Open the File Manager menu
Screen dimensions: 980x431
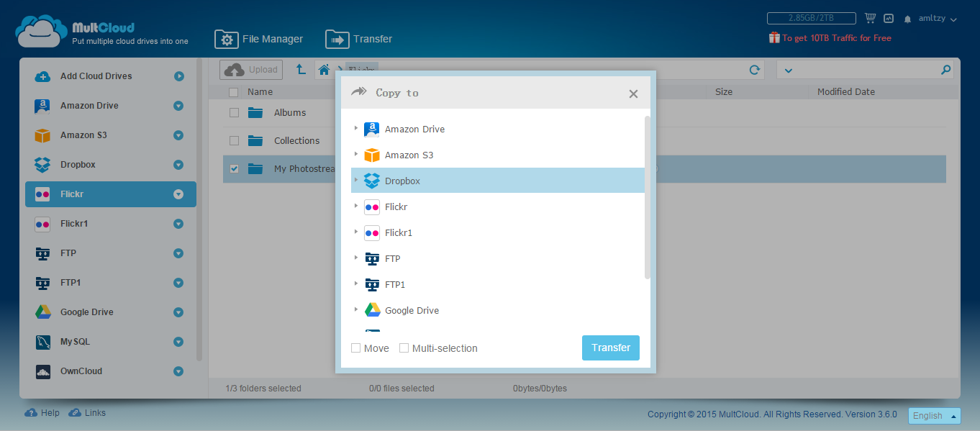259,40
